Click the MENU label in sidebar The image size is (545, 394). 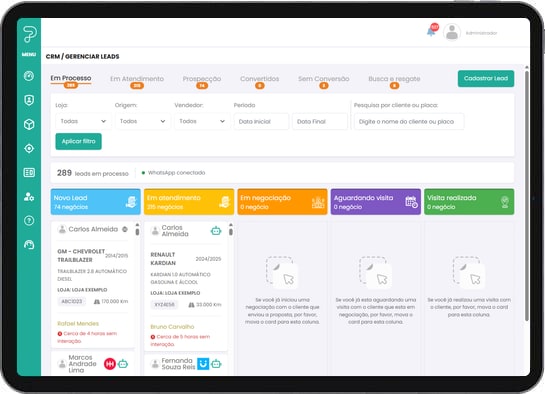tap(29, 54)
